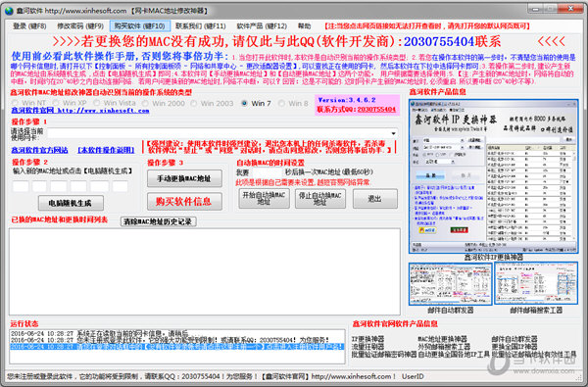Select the Win 7 radio button

(256, 103)
